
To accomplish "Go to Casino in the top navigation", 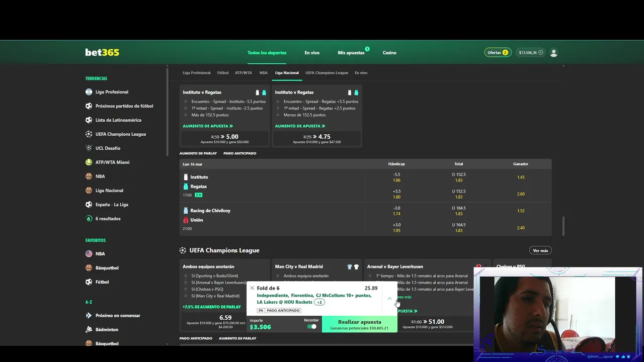I will (x=389, y=53).
